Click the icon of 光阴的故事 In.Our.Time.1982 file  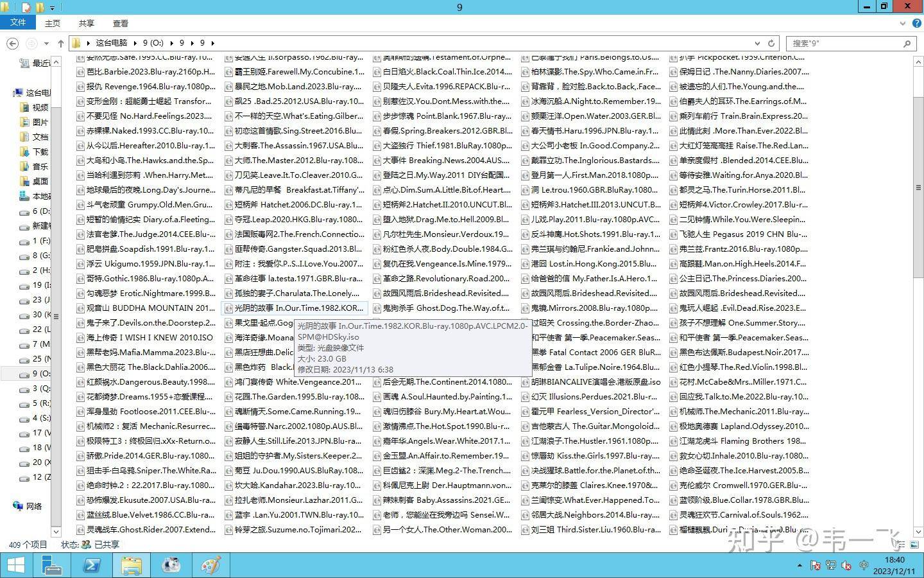[x=228, y=308]
